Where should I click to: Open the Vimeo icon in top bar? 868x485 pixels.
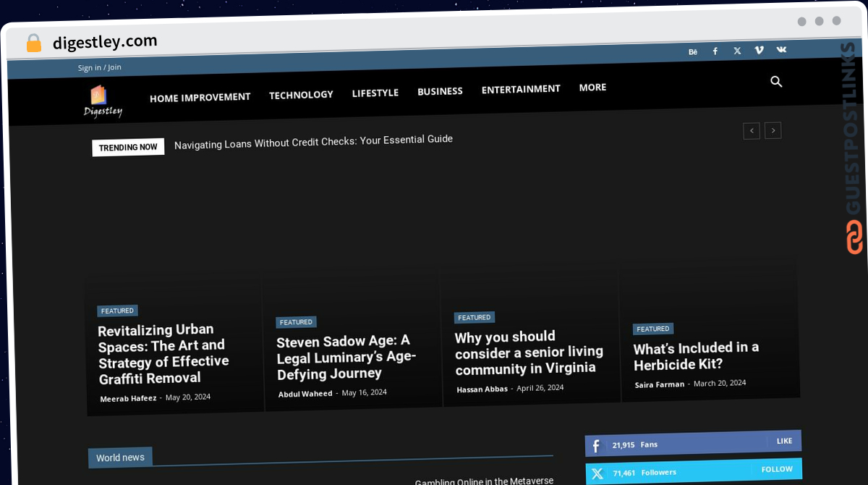coord(759,50)
